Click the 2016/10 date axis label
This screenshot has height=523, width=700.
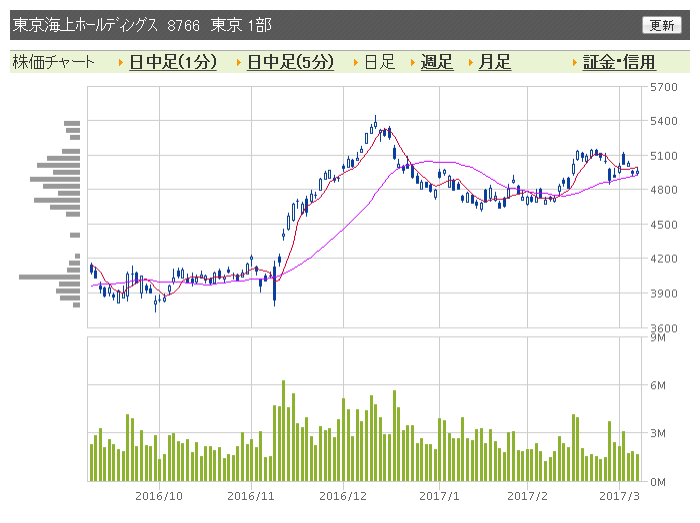[159, 496]
